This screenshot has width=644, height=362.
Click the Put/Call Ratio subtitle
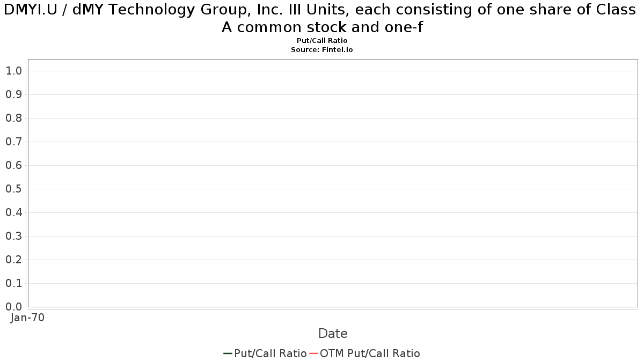coord(322,41)
